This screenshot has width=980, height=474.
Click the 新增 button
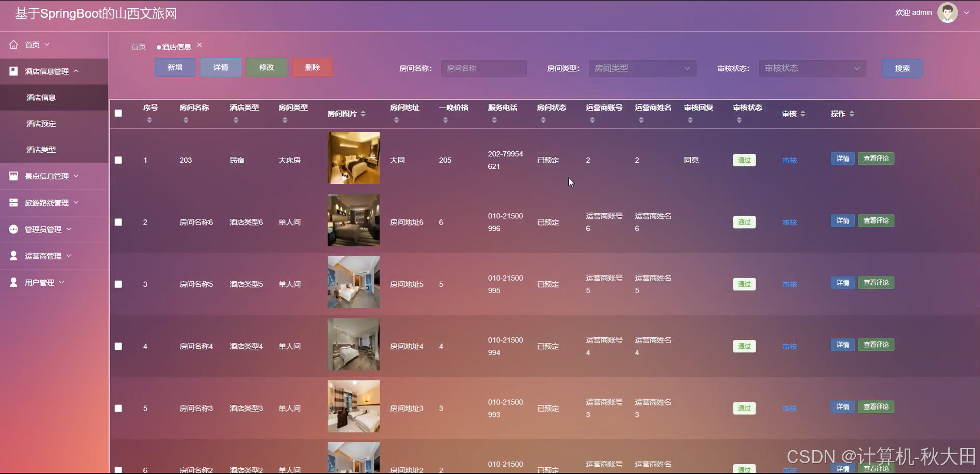175,68
